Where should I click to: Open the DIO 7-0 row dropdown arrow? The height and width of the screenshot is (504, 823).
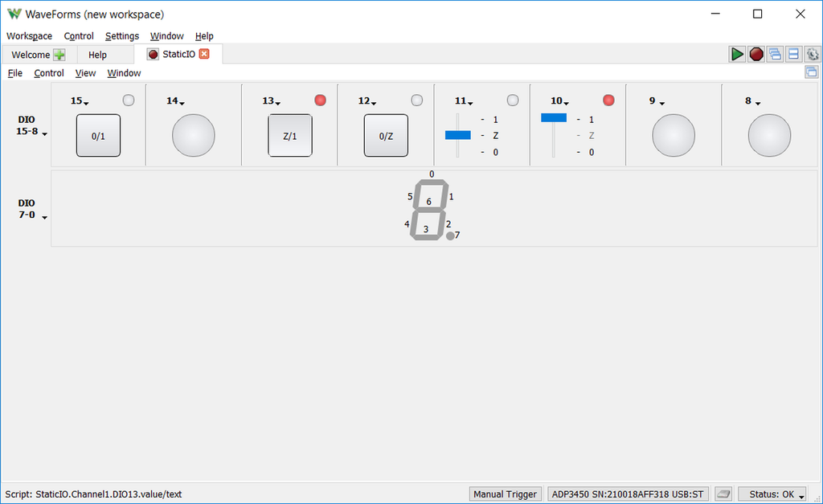point(45,218)
